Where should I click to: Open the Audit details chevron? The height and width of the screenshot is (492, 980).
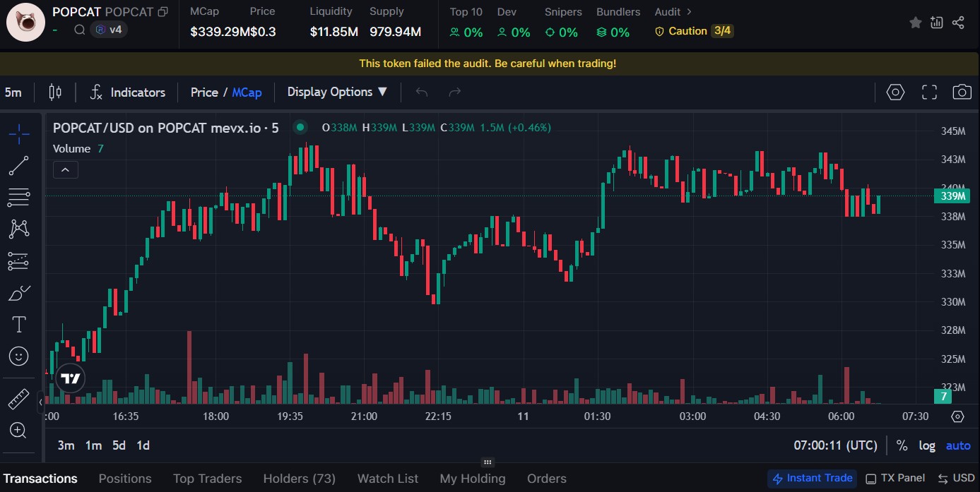coord(689,12)
